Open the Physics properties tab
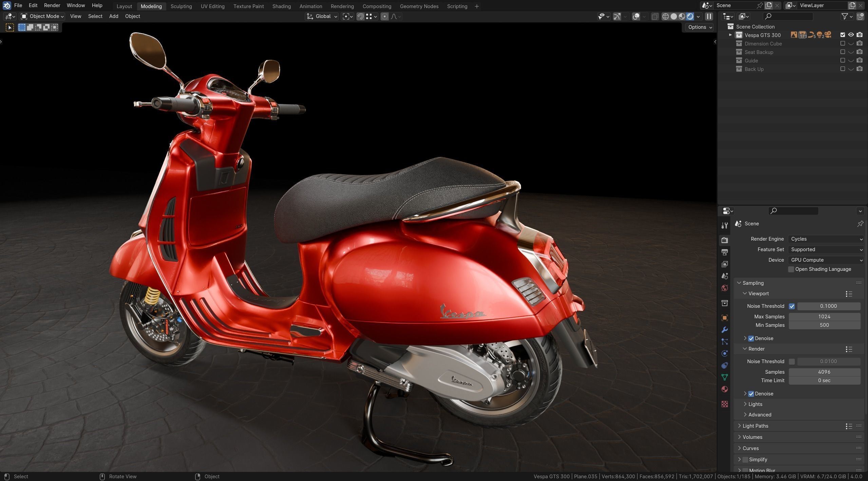Image resolution: width=868 pixels, height=481 pixels. [724, 353]
